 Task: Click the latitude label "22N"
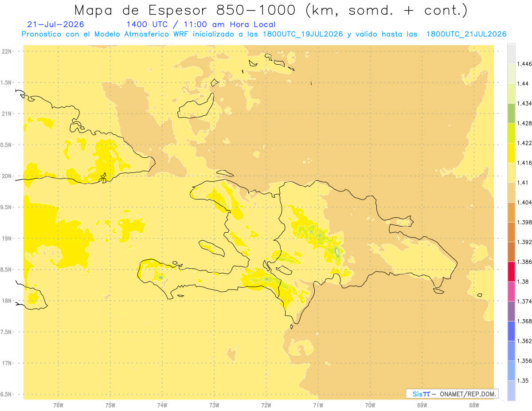pos(6,51)
